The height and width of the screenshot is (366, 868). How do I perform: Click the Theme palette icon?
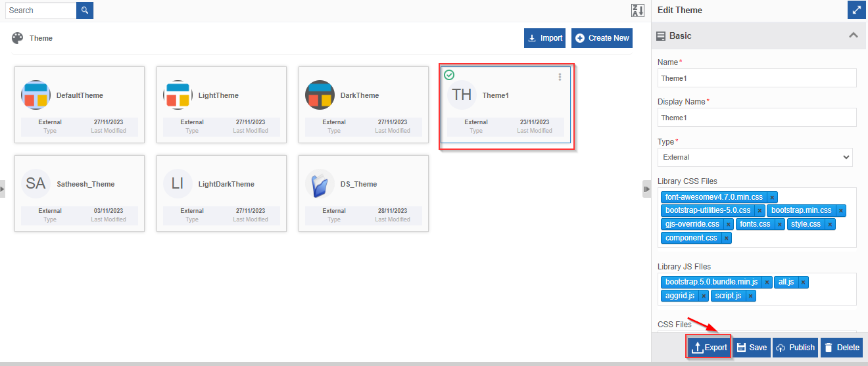(18, 38)
